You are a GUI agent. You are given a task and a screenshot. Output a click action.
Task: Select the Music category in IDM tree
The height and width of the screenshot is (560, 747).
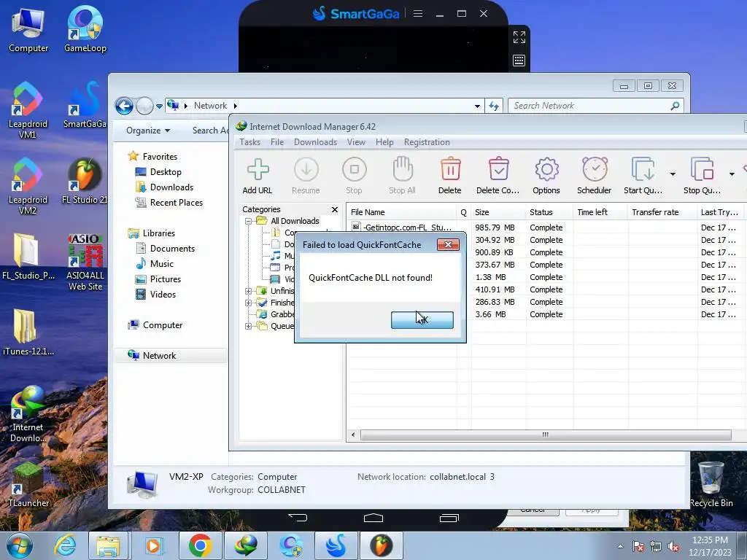pyautogui.click(x=282, y=256)
